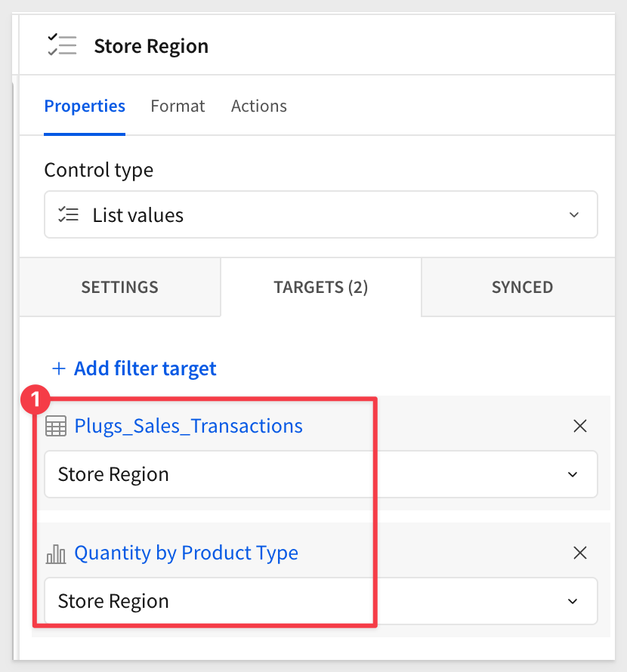Click the Add filter target link
Screen dimensions: 627x672
(144, 368)
